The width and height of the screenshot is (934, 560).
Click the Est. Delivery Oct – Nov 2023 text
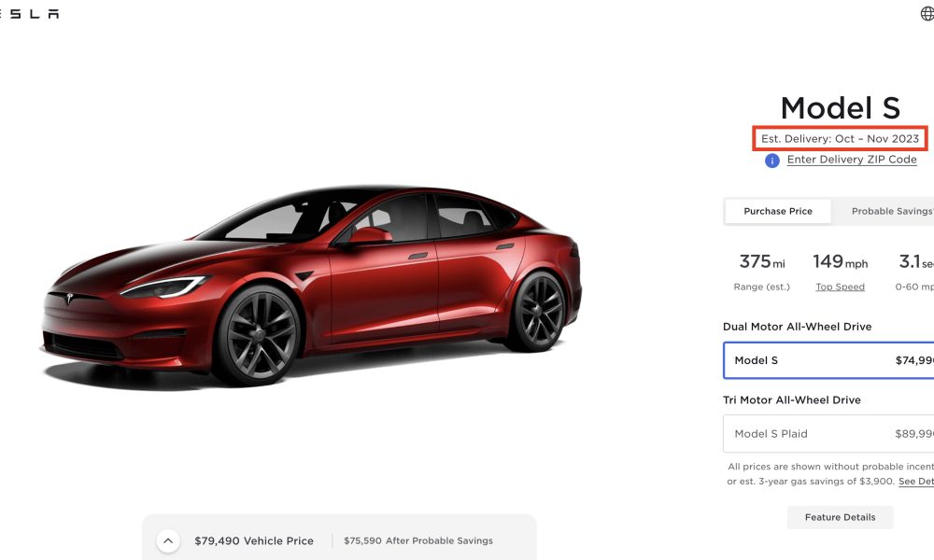click(840, 139)
